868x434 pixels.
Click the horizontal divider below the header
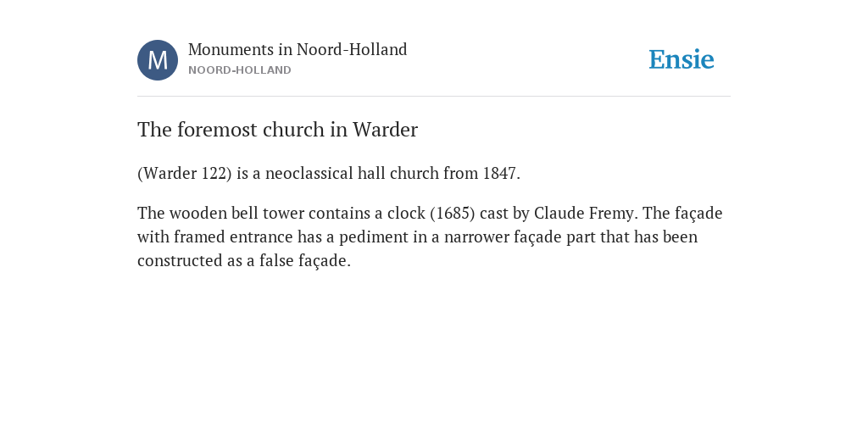click(x=434, y=97)
